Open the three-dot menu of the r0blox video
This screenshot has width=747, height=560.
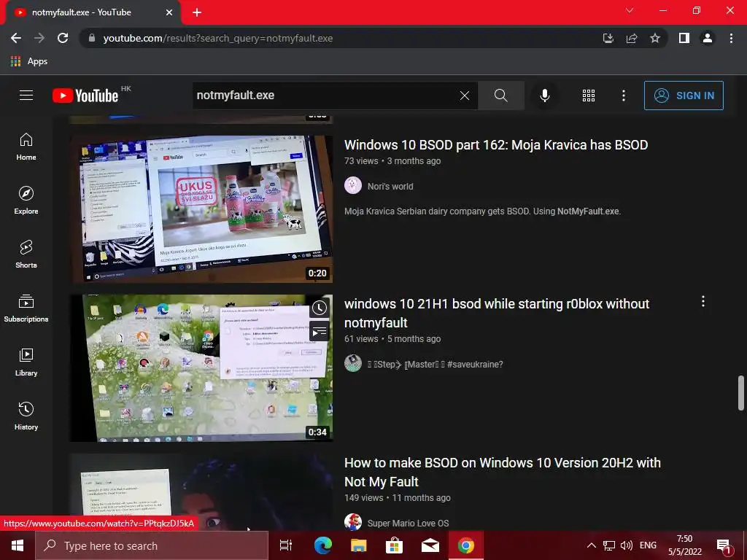pyautogui.click(x=703, y=301)
